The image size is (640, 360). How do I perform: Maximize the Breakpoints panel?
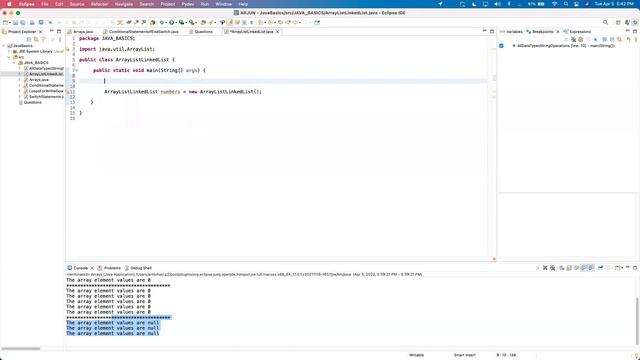tap(635, 31)
